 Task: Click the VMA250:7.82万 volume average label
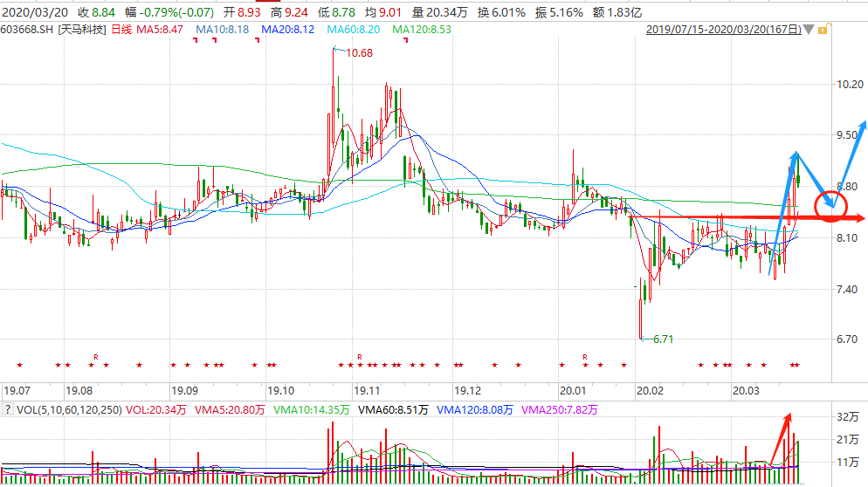pos(557,409)
